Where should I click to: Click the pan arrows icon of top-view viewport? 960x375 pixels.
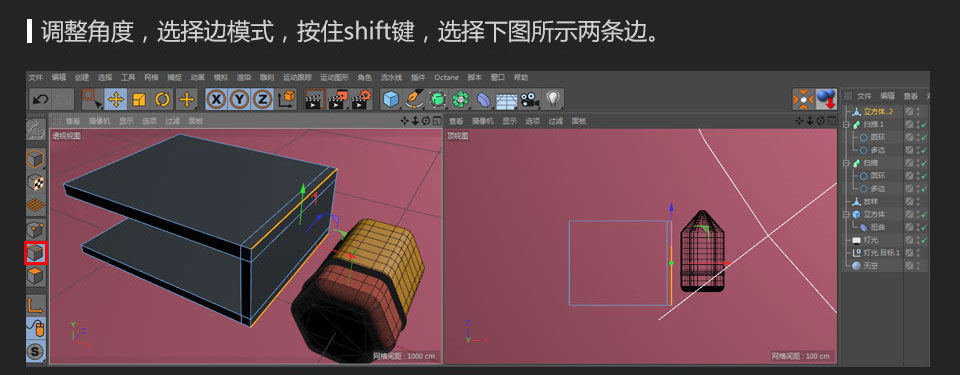[800, 121]
